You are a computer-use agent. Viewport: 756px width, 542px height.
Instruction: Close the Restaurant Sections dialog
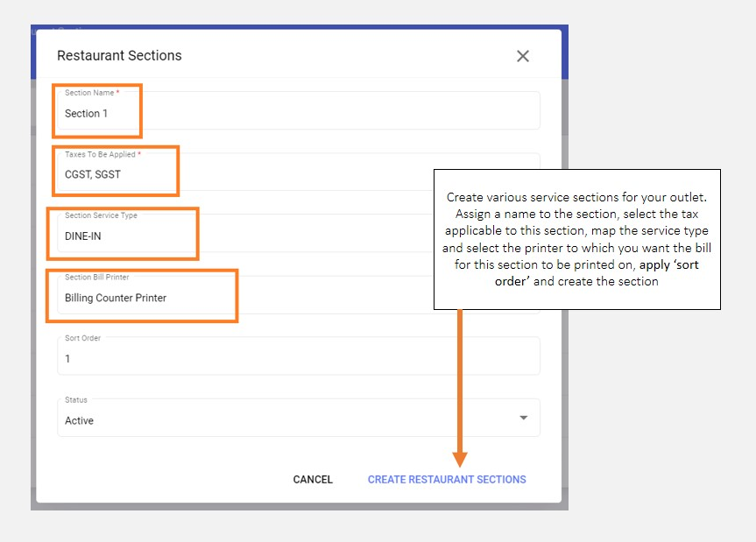523,56
